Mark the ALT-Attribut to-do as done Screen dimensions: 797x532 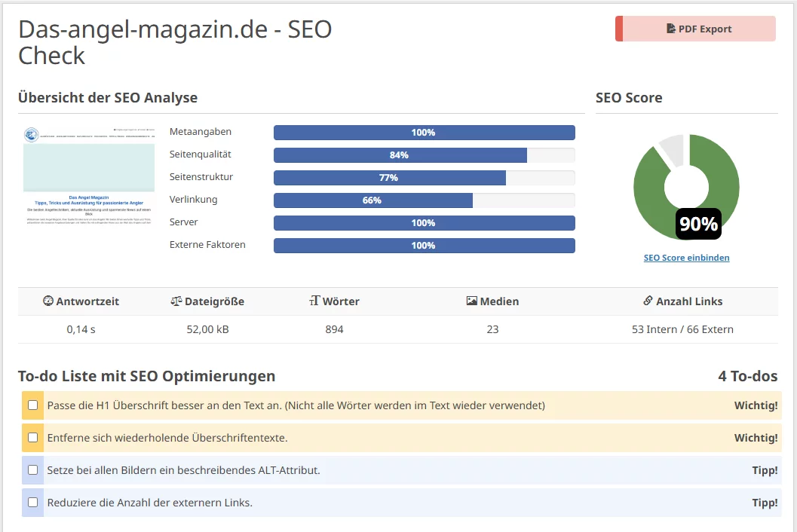33,470
